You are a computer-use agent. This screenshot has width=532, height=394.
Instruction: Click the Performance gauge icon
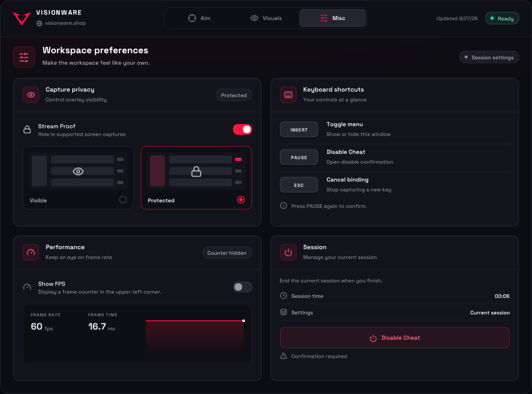coord(31,252)
